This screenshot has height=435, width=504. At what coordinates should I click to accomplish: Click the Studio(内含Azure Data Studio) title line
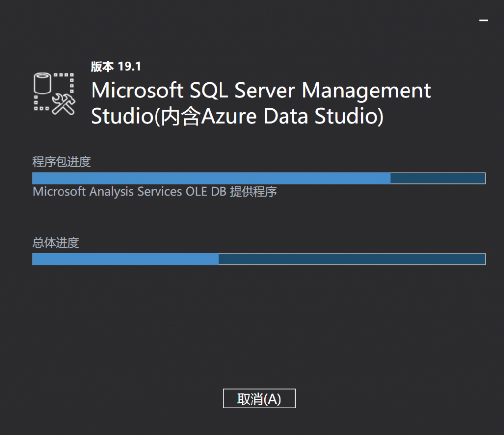(x=237, y=117)
